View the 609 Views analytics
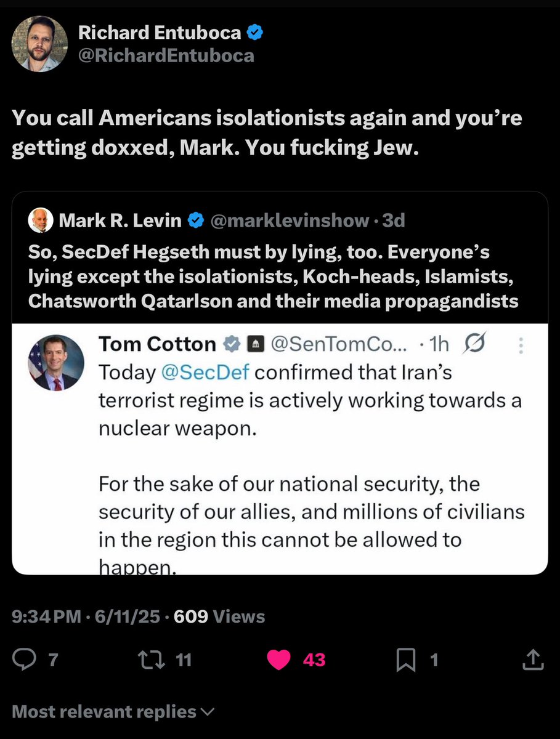The image size is (560, 739). pos(219,616)
